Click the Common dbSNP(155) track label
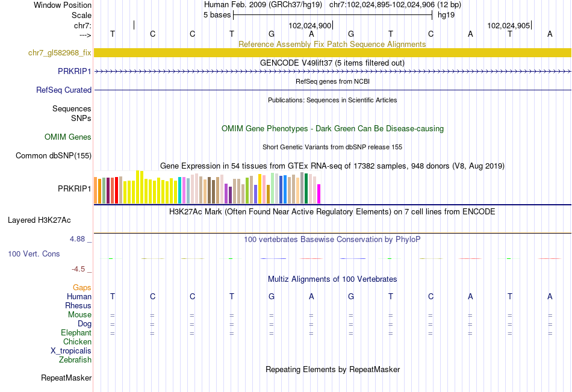Viewport: 572px width, 392px height. 54,155
